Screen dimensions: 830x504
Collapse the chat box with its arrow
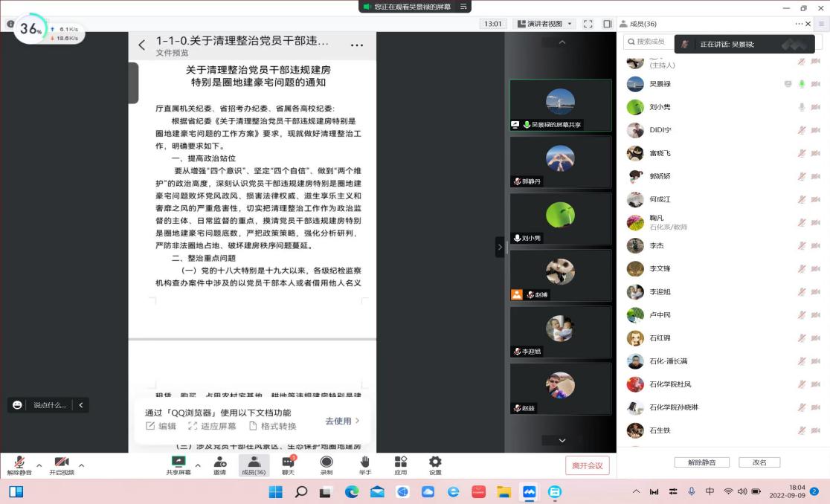[81, 405]
